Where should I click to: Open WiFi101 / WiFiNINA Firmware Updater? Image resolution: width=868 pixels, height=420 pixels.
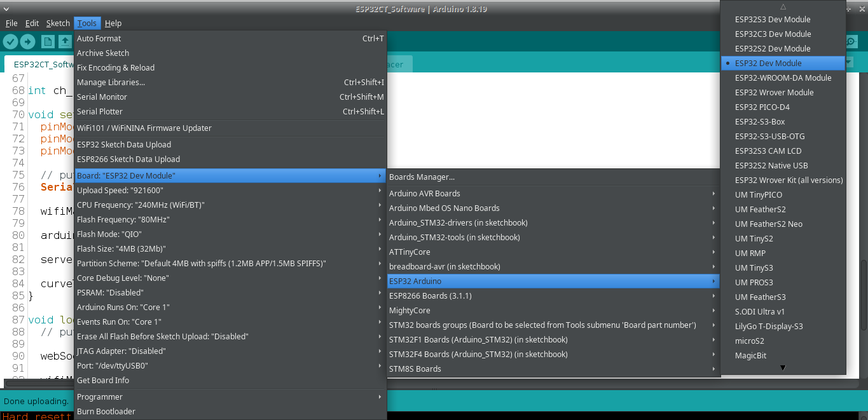pyautogui.click(x=230, y=128)
